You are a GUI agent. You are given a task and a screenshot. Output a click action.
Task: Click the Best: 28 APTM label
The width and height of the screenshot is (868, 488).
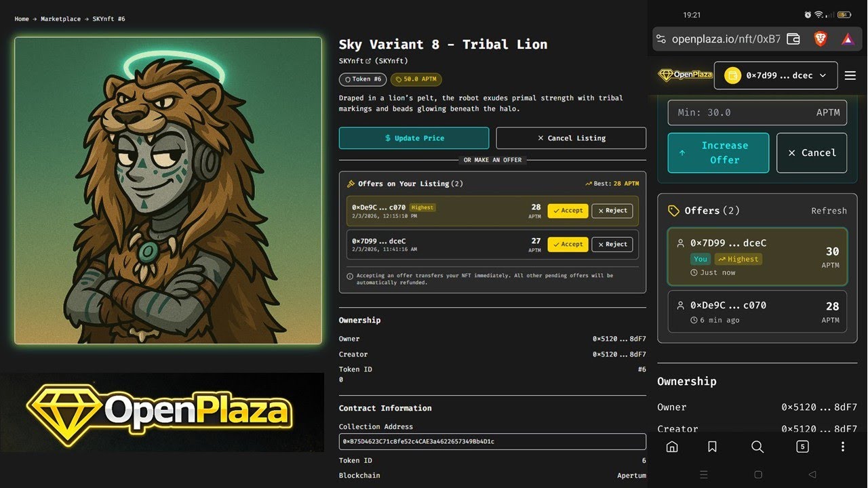[x=612, y=184]
